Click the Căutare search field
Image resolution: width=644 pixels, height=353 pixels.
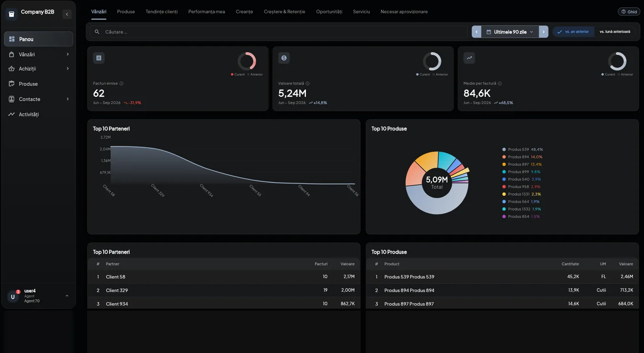(279, 32)
